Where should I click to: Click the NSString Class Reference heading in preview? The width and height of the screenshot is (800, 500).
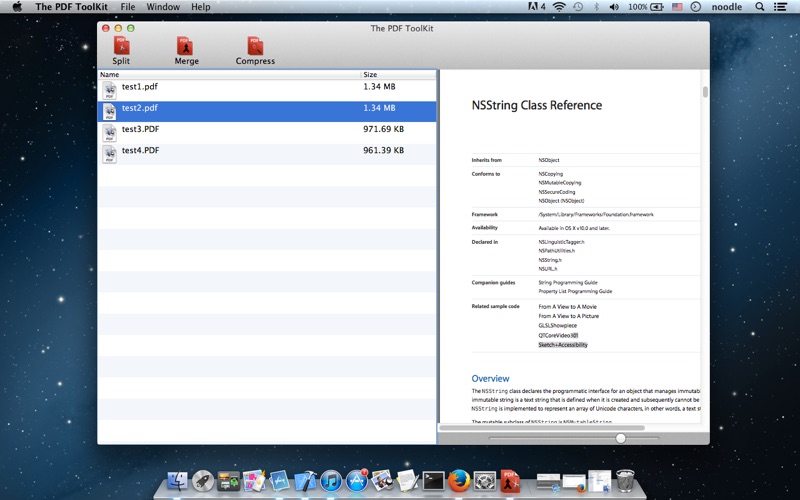coord(537,105)
